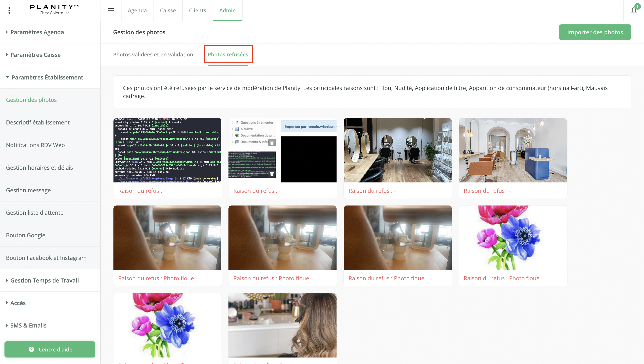The width and height of the screenshot is (644, 364).
Task: Click the Centre d'aide help button
Action: pyautogui.click(x=50, y=349)
